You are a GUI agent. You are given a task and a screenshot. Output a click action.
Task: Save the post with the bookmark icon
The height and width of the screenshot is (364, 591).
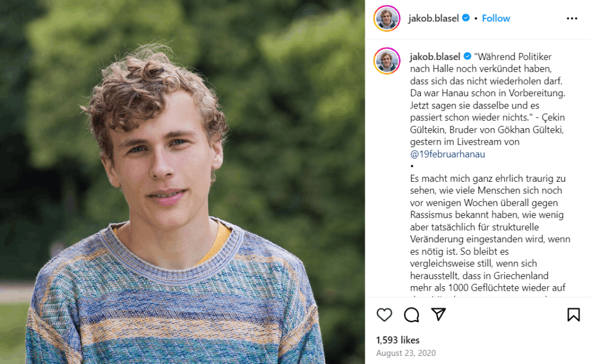point(573,314)
